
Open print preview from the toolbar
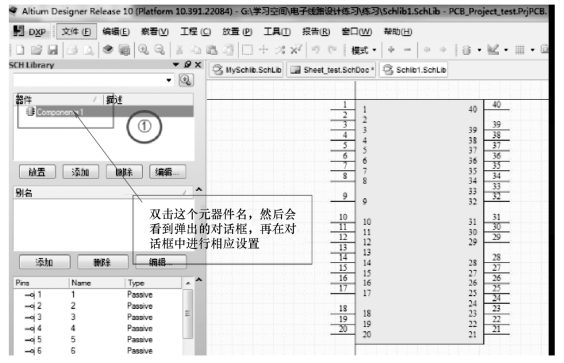coord(88,50)
